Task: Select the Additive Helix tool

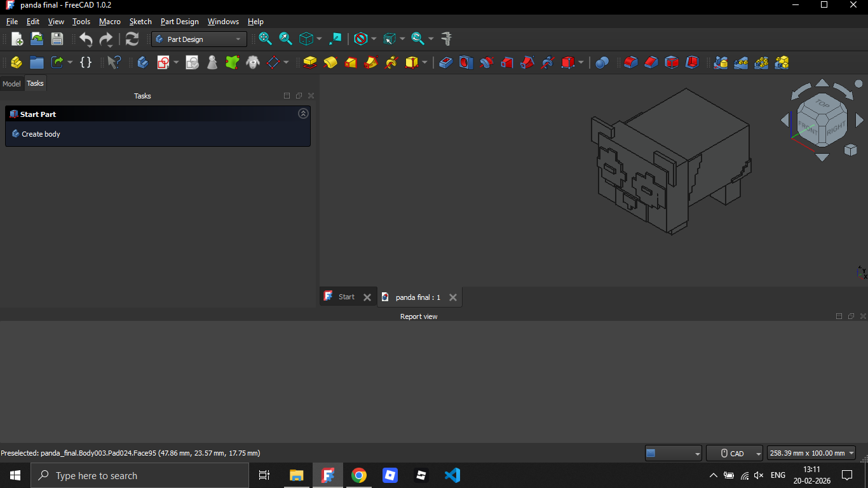Action: (391, 62)
